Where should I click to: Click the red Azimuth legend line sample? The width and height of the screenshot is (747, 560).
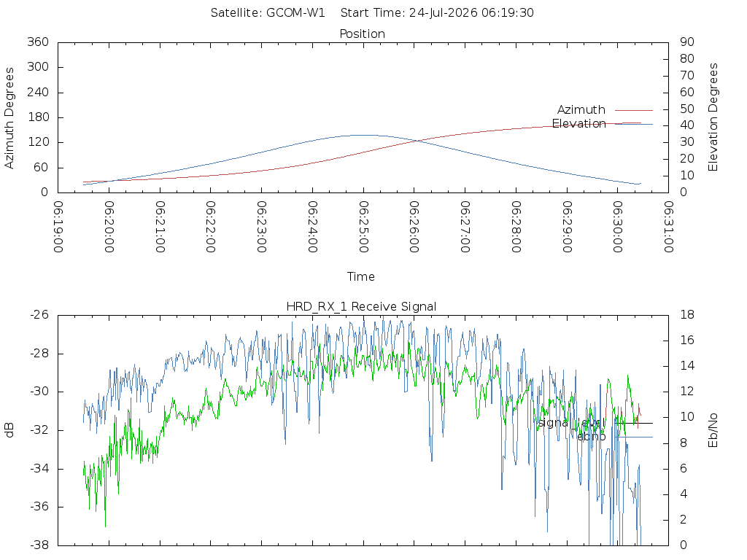coord(634,110)
